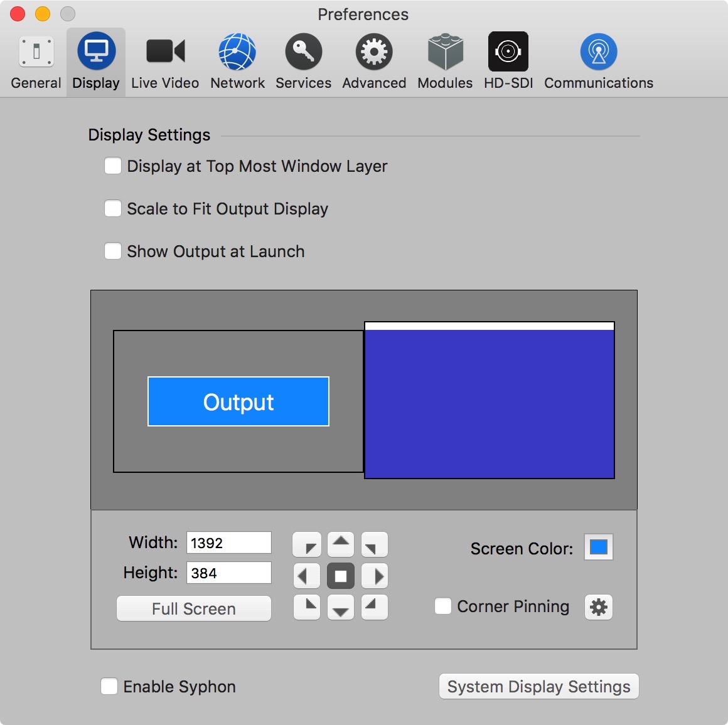This screenshot has width=728, height=725.
Task: Open the General preferences pane
Action: coord(36,61)
